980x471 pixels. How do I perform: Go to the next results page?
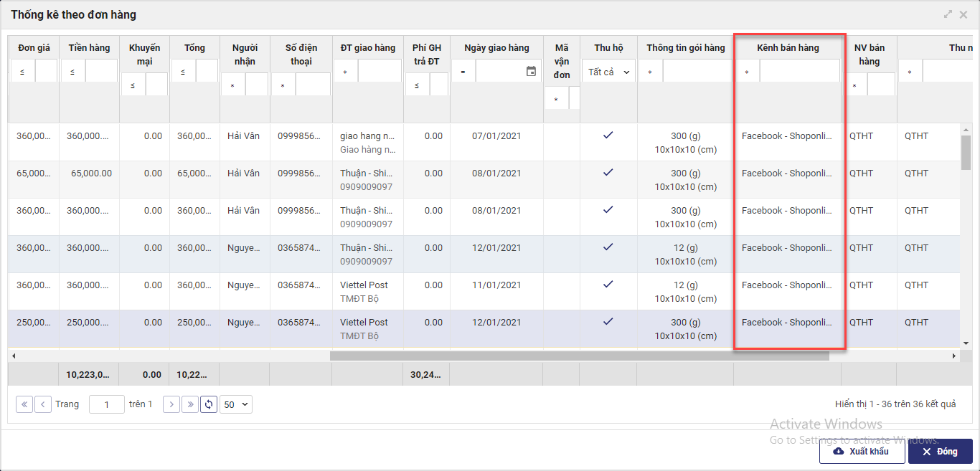(x=171, y=404)
